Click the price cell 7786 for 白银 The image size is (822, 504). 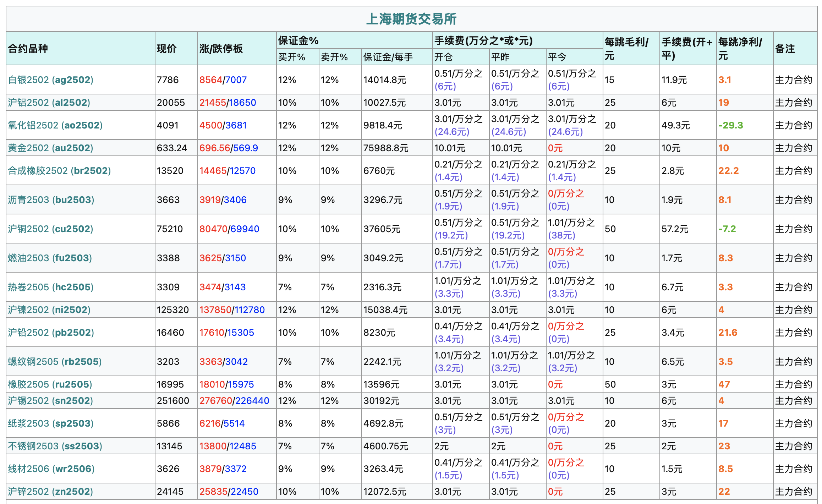(x=168, y=80)
